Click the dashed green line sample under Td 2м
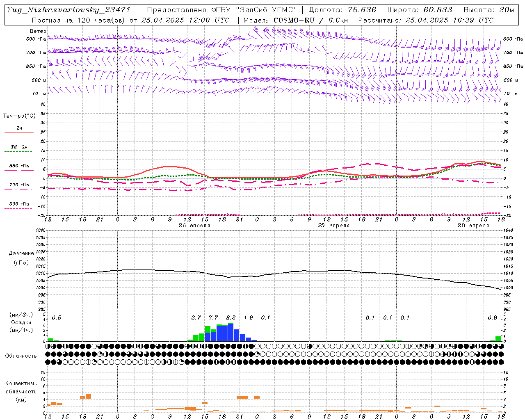This screenshot has width=525, height=420. [18, 152]
